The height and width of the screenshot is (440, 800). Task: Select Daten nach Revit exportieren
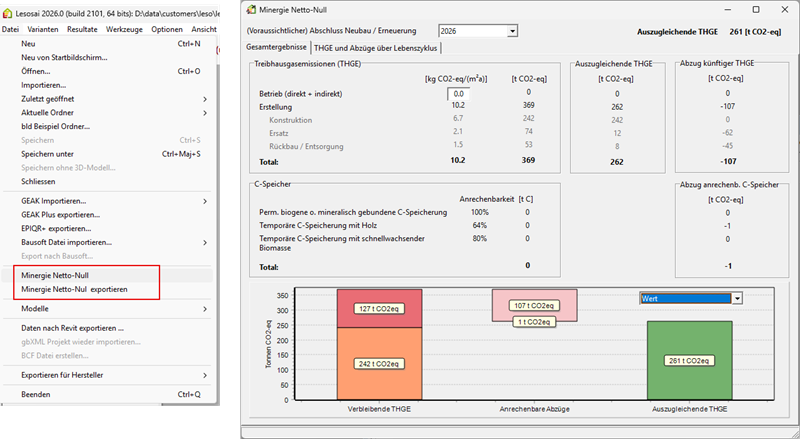tap(72, 328)
